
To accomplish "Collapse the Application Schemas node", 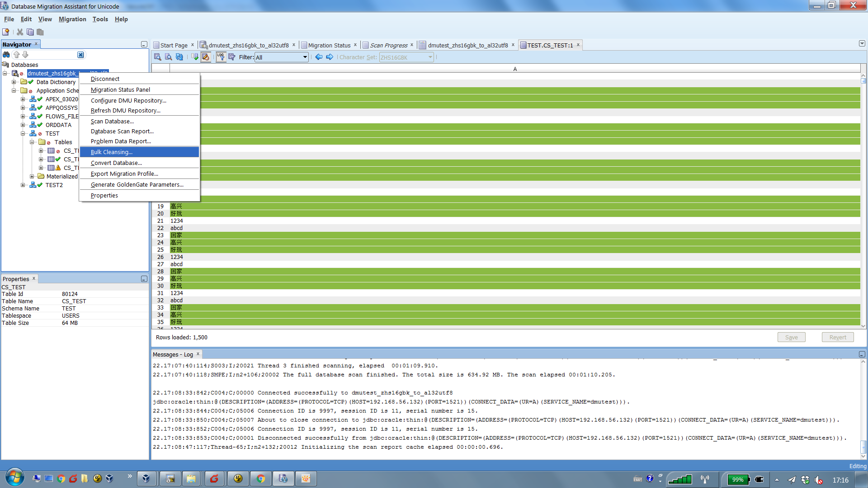I will coord(14,90).
